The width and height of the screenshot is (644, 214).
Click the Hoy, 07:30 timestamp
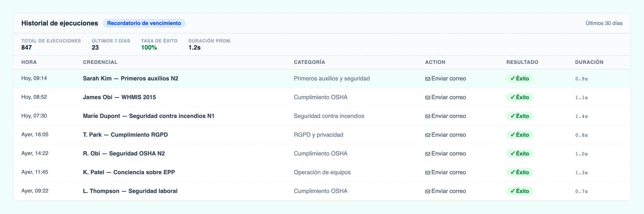click(34, 116)
